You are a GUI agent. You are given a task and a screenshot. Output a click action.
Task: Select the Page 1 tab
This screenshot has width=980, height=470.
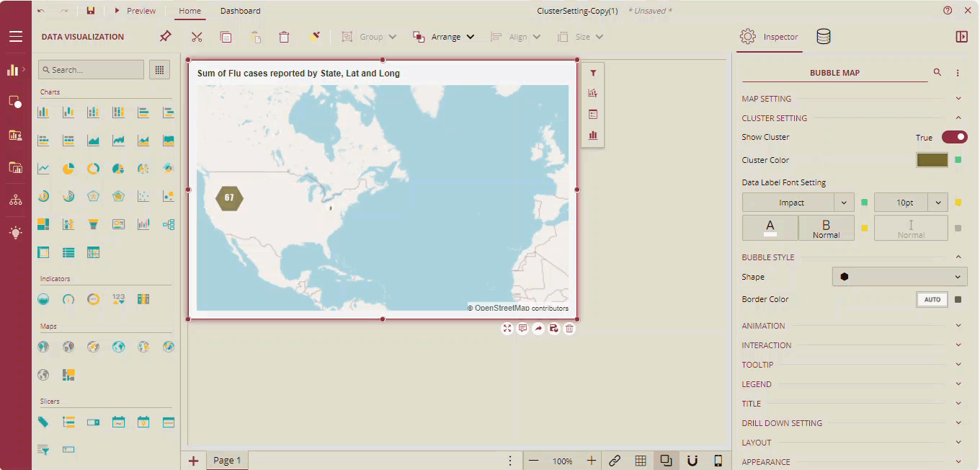click(x=227, y=461)
